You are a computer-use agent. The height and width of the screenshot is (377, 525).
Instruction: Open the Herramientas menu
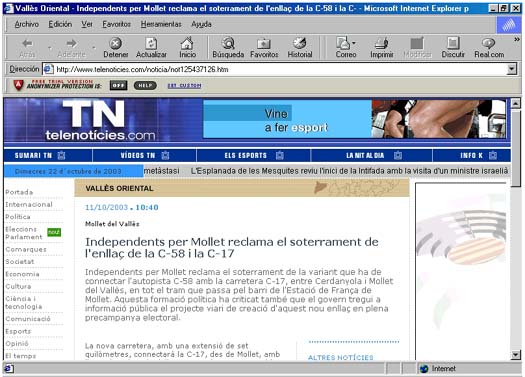pyautogui.click(x=161, y=24)
